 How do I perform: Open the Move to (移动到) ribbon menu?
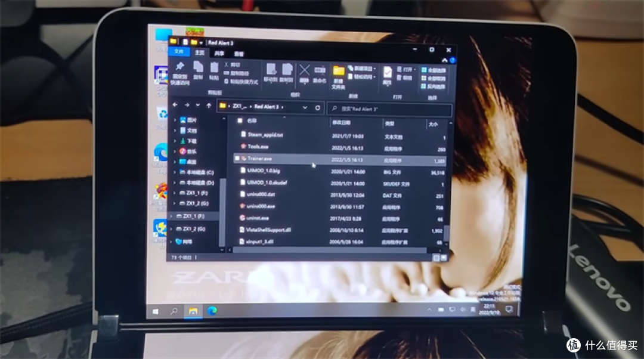[270, 73]
